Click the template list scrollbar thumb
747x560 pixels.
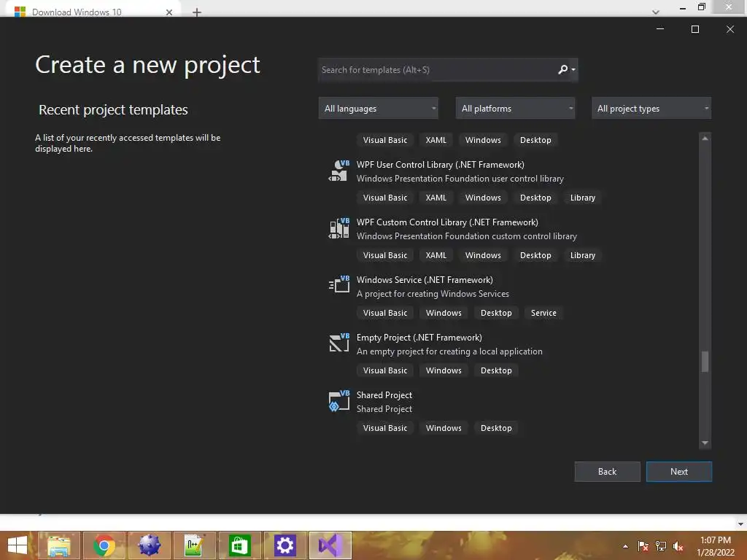coord(705,362)
